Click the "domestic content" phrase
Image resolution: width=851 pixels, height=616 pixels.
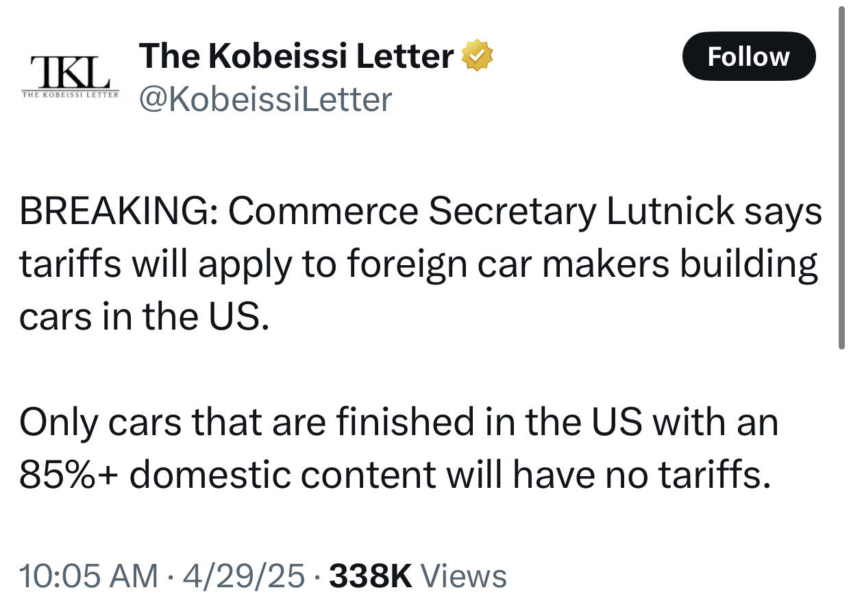tap(282, 474)
